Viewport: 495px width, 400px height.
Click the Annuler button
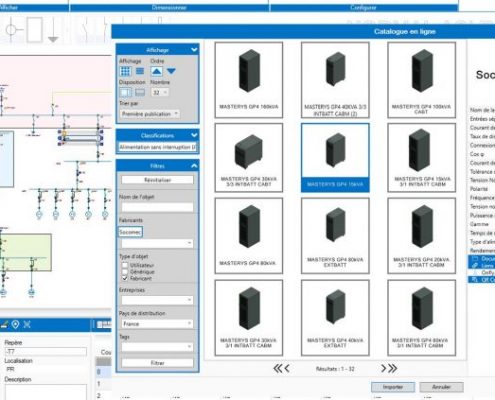[x=441, y=387]
